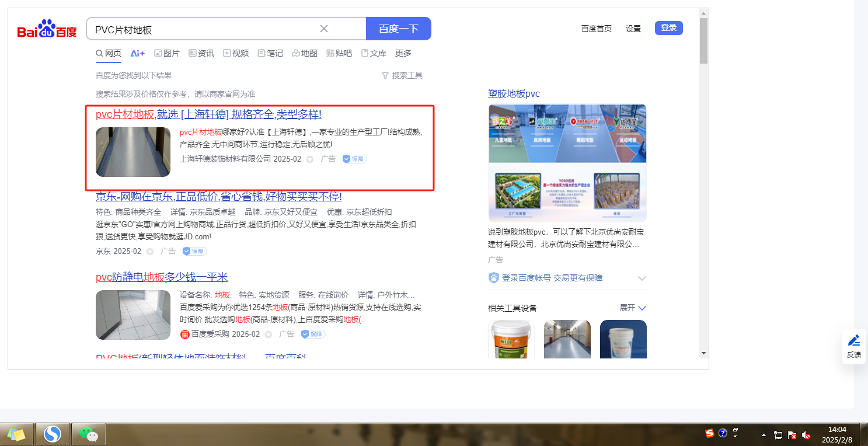
Task: Click the page scrollbar up arrow
Action: (703, 13)
